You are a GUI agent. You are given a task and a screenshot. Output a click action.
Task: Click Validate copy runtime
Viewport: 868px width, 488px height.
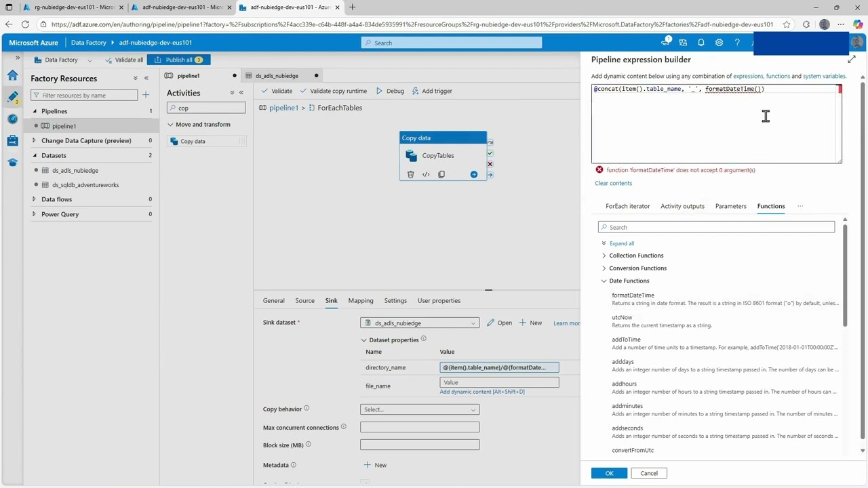(x=333, y=91)
